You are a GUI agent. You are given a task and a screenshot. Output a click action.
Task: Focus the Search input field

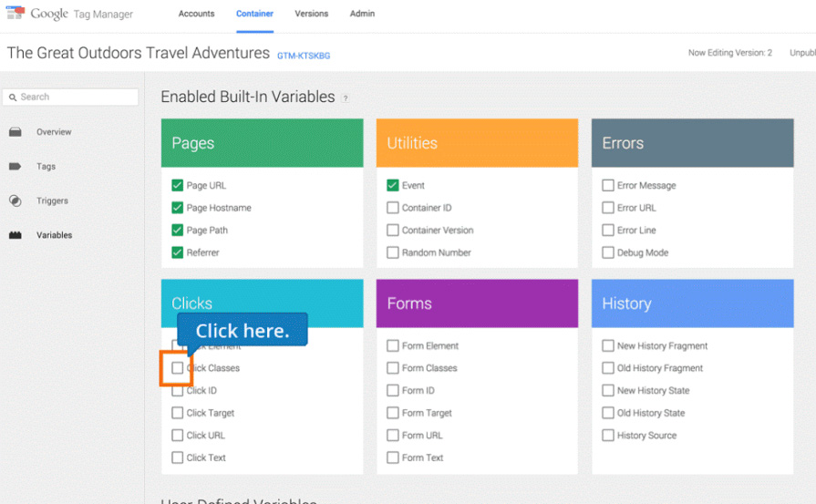coord(70,97)
